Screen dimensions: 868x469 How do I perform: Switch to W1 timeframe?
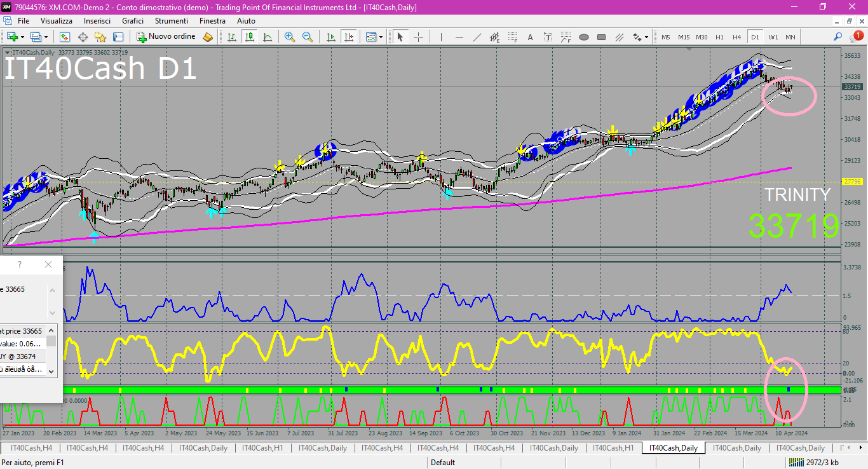773,37
